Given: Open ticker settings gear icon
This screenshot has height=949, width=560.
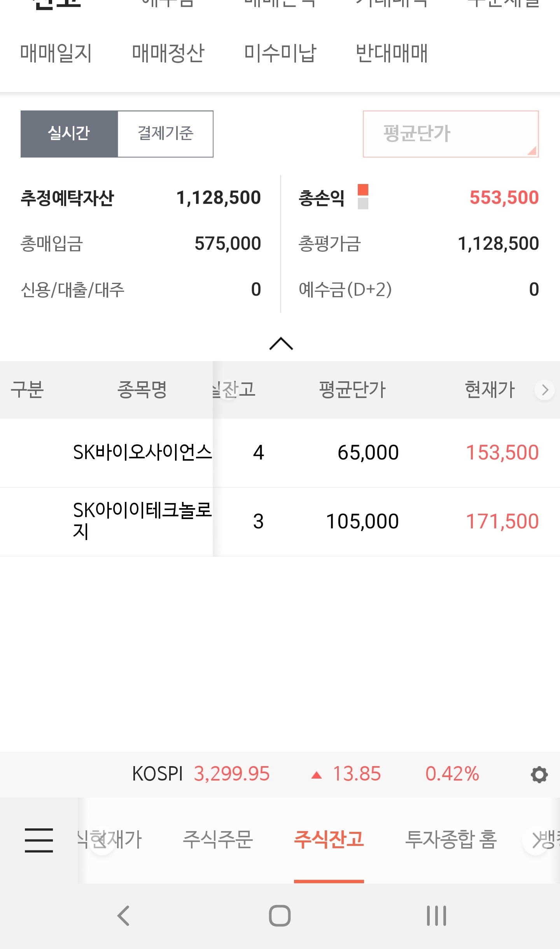Looking at the screenshot, I should 539,774.
